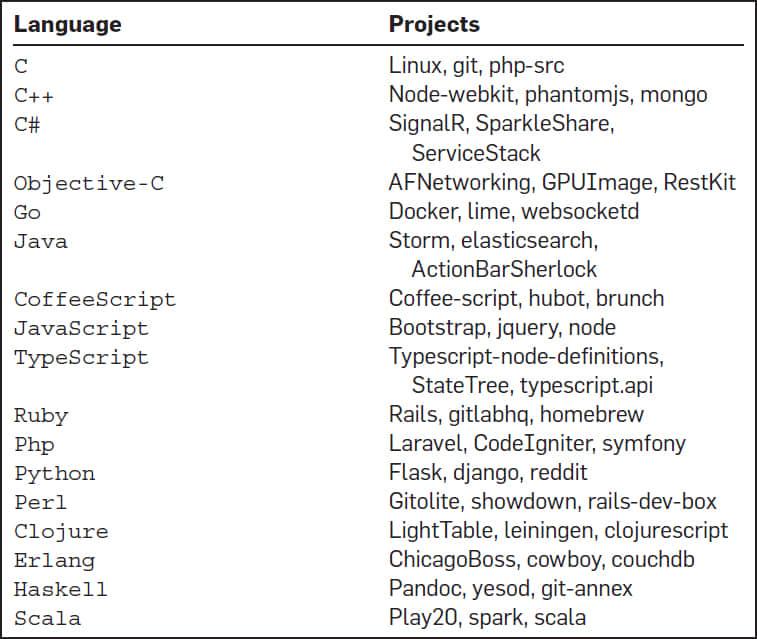
Task: Click the "Bootstrap, jquery, node" projects cell
Action: pyautogui.click(x=502, y=328)
